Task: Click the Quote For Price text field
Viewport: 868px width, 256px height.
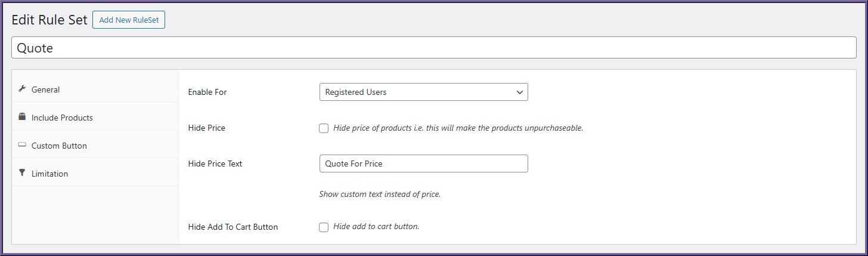Action: click(x=423, y=164)
